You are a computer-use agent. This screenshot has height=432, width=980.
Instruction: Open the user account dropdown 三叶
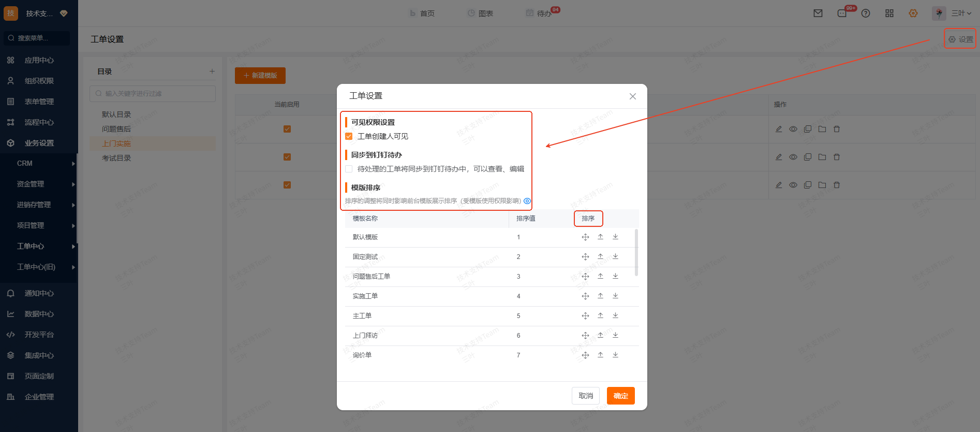(960, 13)
